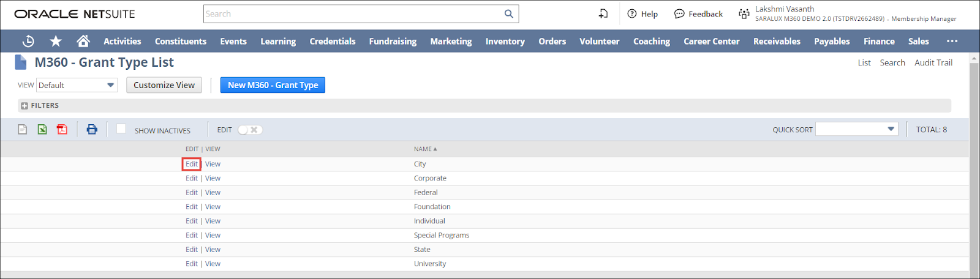
Task: Open the Constituents menu
Action: click(x=181, y=41)
